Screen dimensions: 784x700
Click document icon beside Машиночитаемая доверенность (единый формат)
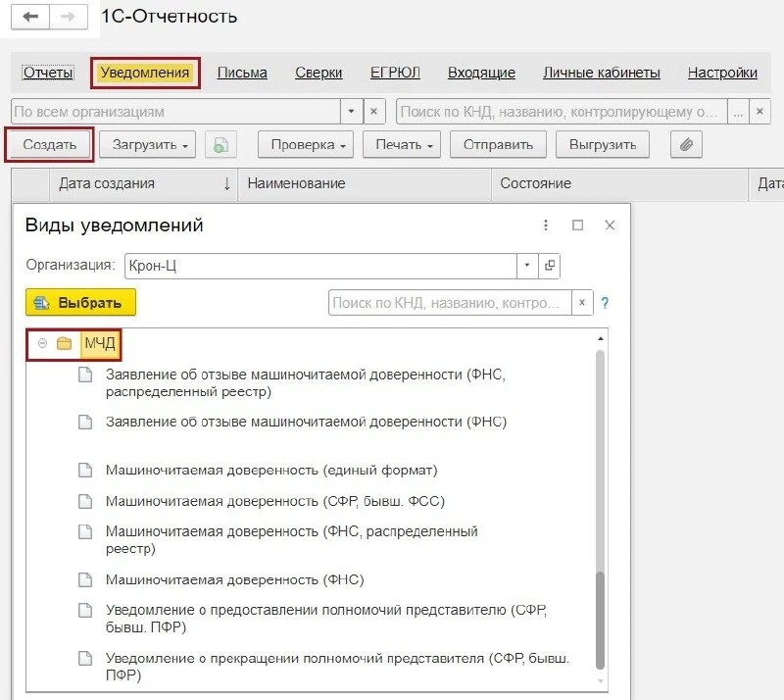coord(85,471)
